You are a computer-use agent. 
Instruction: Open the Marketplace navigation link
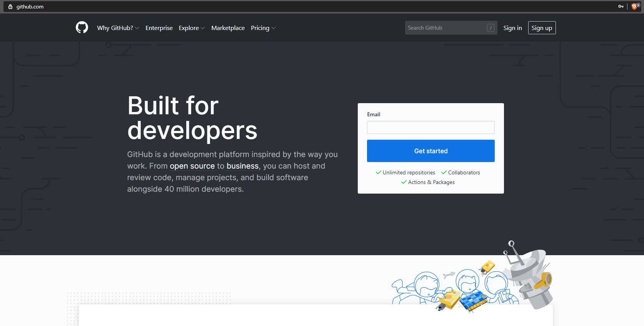pyautogui.click(x=228, y=28)
